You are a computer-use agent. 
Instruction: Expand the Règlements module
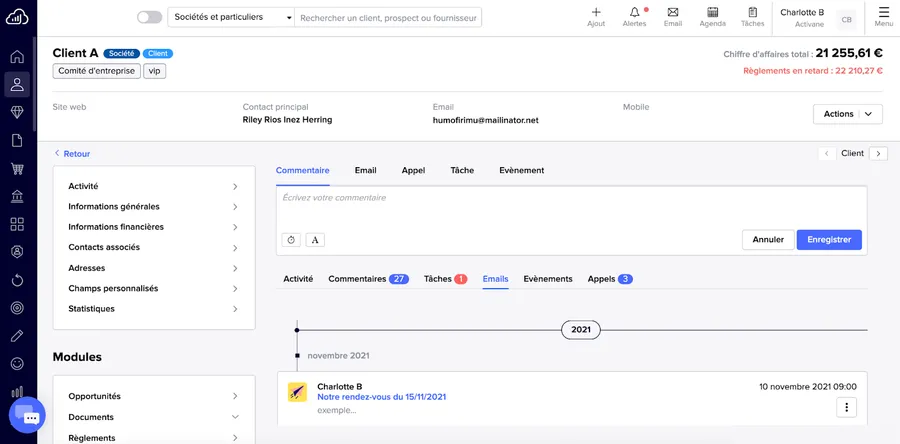click(154, 438)
